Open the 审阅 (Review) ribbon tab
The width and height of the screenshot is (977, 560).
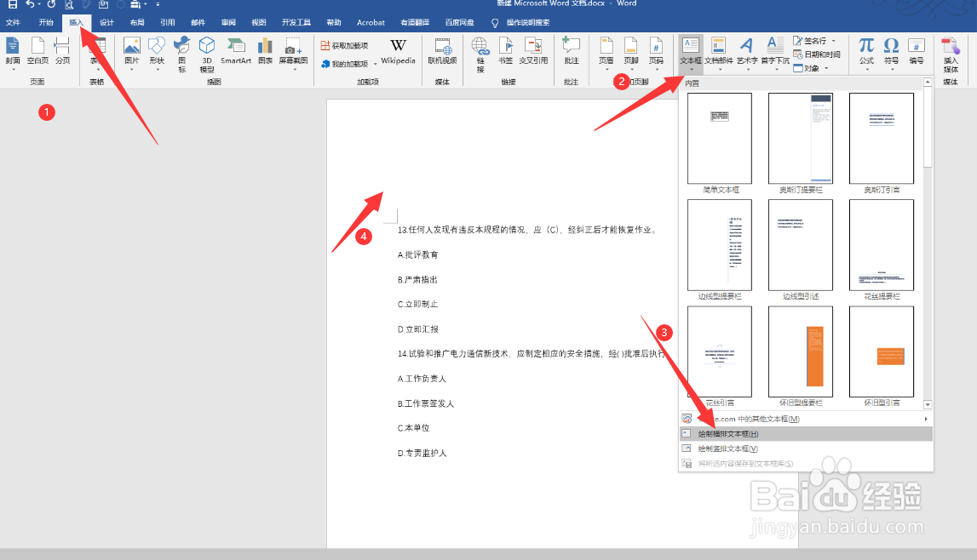227,22
